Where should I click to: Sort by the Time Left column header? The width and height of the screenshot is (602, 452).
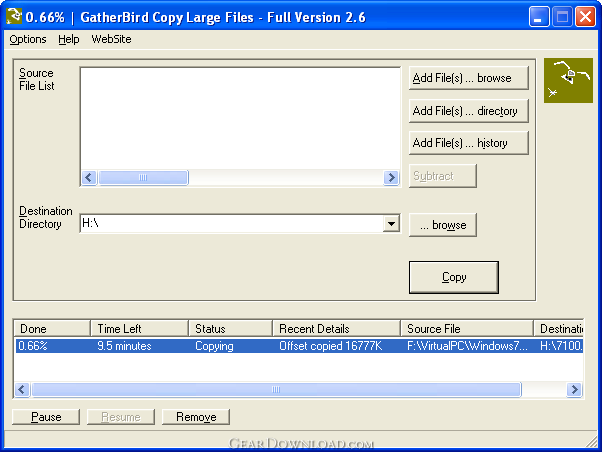[x=139, y=329]
